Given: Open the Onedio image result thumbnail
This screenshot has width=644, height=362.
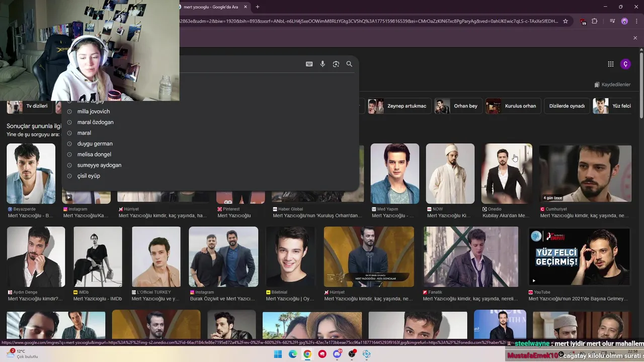Looking at the screenshot, I should point(507,173).
